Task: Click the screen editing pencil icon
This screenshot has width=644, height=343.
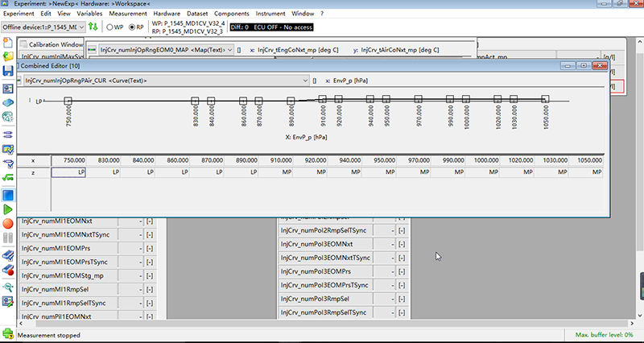Action: (x=8, y=301)
